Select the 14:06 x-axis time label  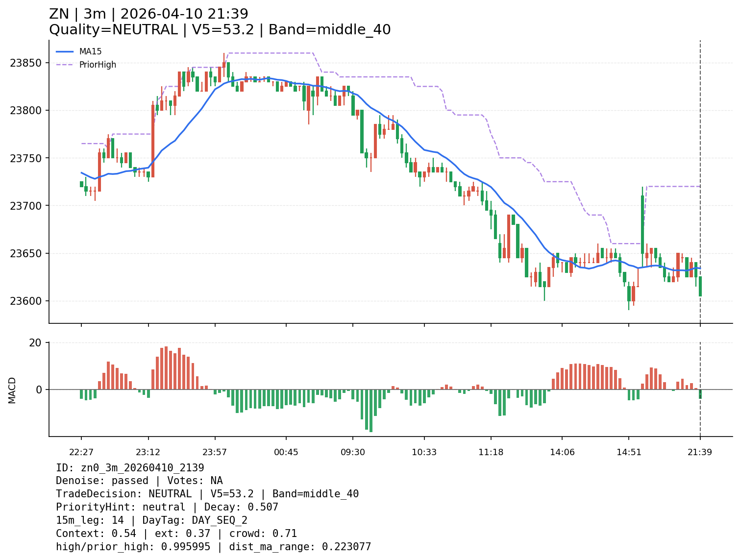tap(562, 452)
